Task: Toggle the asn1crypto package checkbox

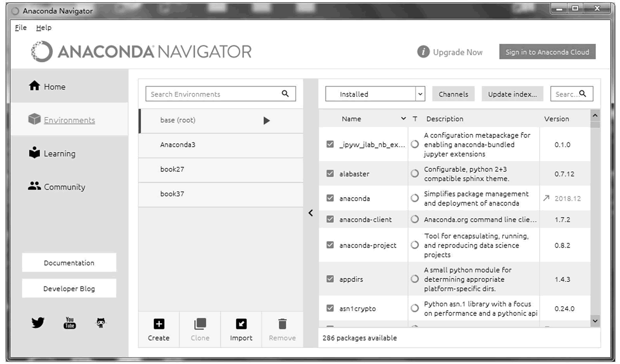Action: 330,308
